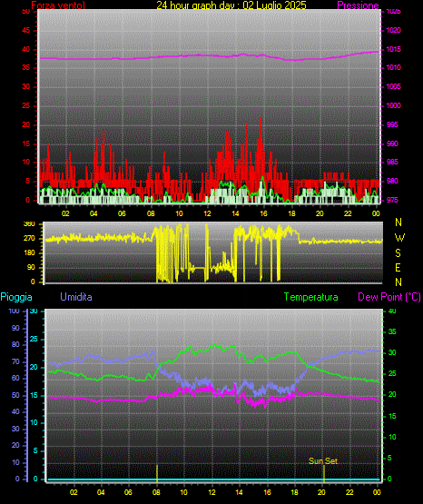The width and height of the screenshot is (423, 504).
Task: Click the Pressione label at top right
Action: [x=358, y=5]
